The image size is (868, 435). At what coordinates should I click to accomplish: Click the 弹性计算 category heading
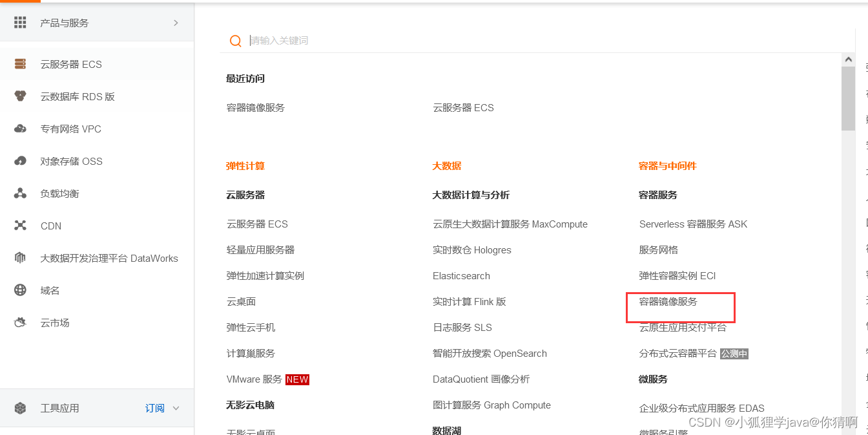(245, 166)
